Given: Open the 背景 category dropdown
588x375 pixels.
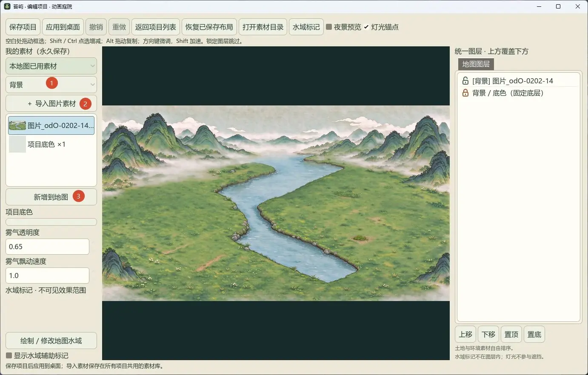Looking at the screenshot, I should pos(51,85).
